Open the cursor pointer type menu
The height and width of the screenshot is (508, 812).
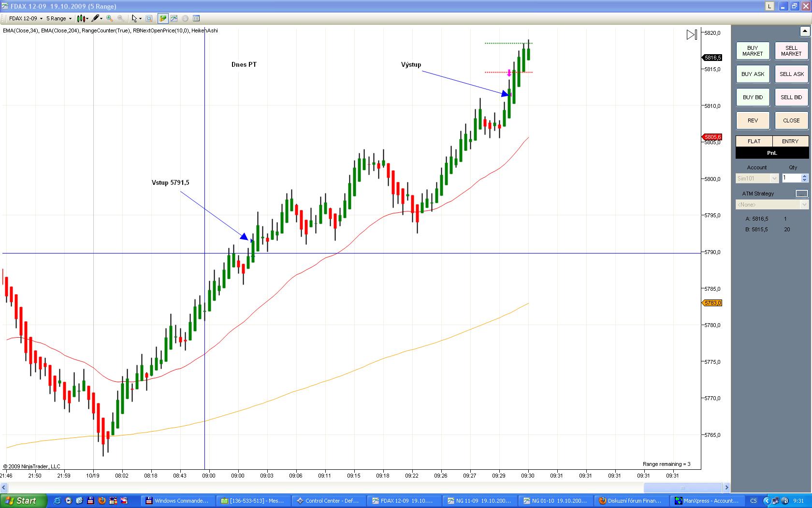(x=136, y=18)
